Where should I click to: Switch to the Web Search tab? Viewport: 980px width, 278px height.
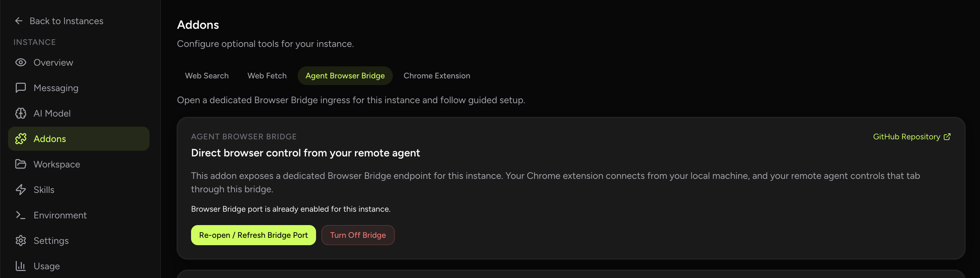(x=206, y=75)
